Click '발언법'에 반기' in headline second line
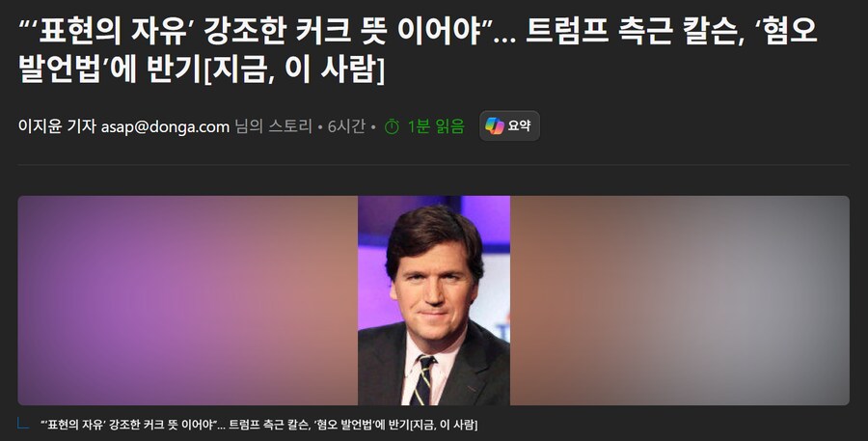868x441 pixels. [x=110, y=70]
